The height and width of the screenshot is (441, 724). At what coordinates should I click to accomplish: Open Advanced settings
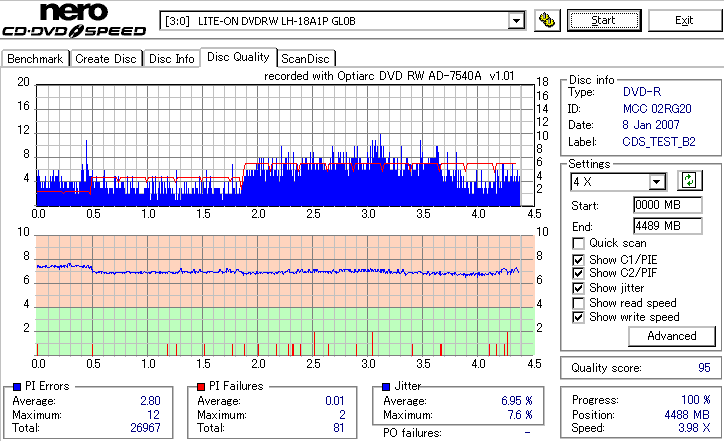point(672,336)
